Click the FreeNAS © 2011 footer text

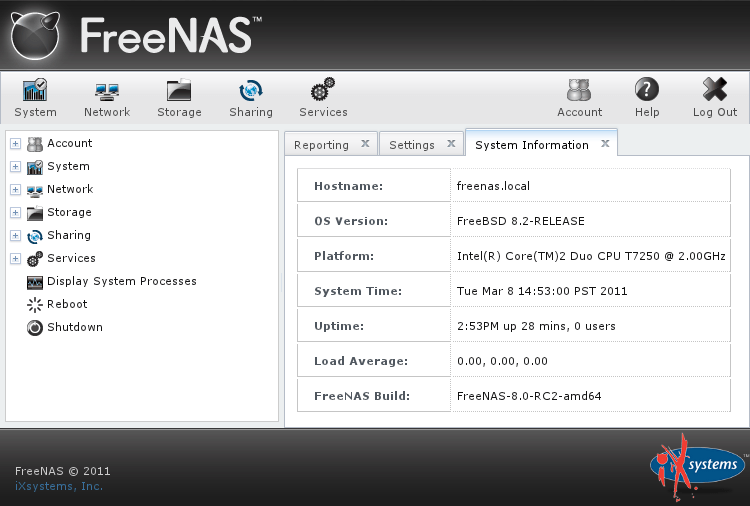point(63,471)
